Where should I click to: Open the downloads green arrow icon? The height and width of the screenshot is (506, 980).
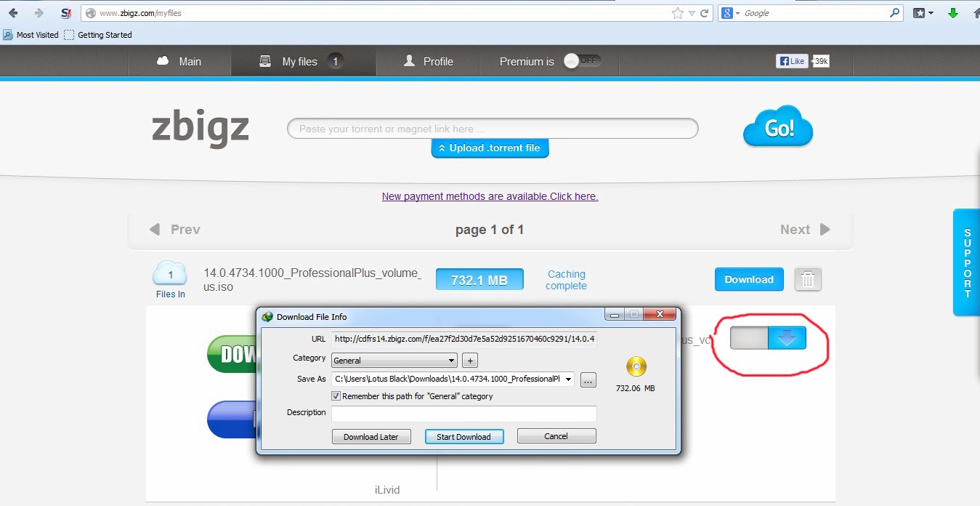pos(953,13)
